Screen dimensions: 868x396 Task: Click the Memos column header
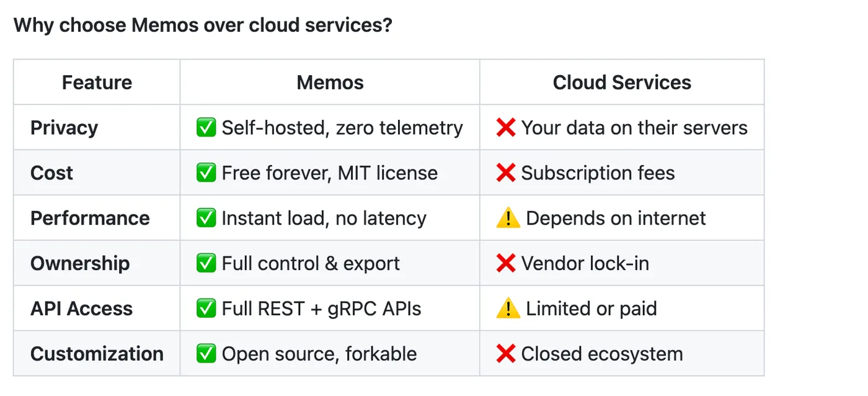pos(330,83)
